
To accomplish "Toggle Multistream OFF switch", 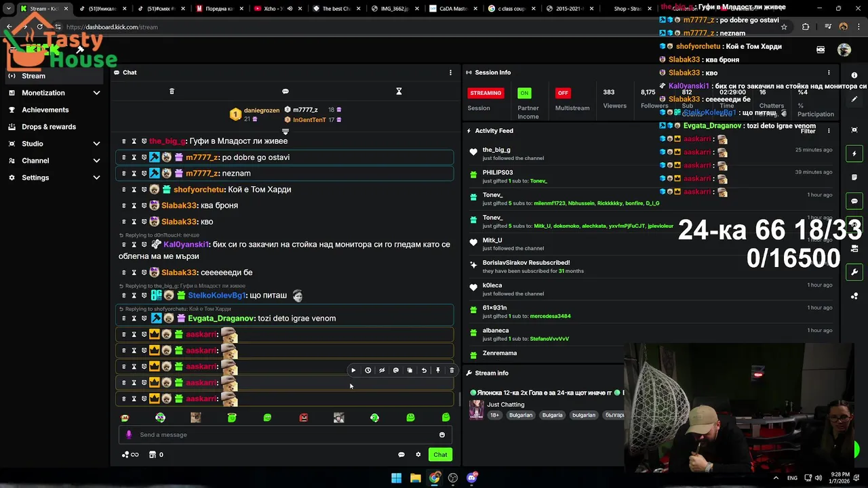I will click(x=562, y=93).
